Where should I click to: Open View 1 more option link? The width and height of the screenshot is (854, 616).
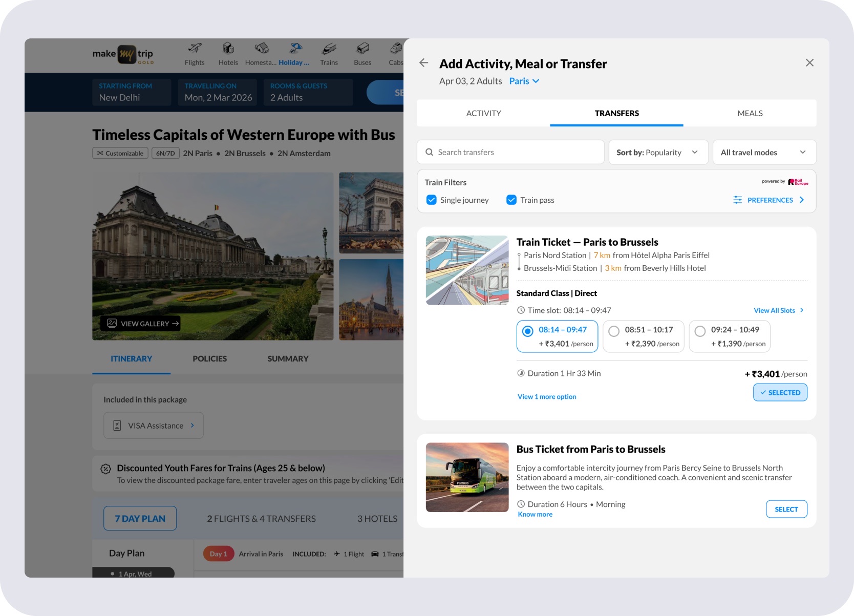547,397
